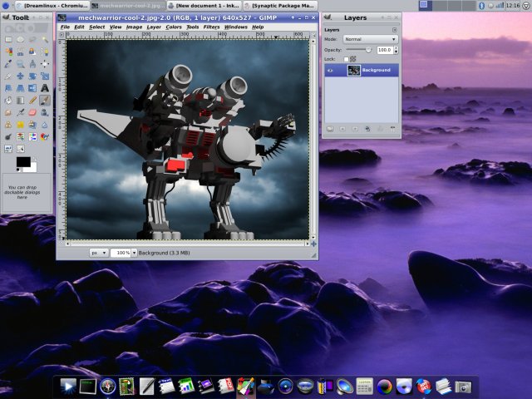Decrease opacity with spinner down arrow
This screenshot has height=399, width=532.
pyautogui.click(x=396, y=52)
